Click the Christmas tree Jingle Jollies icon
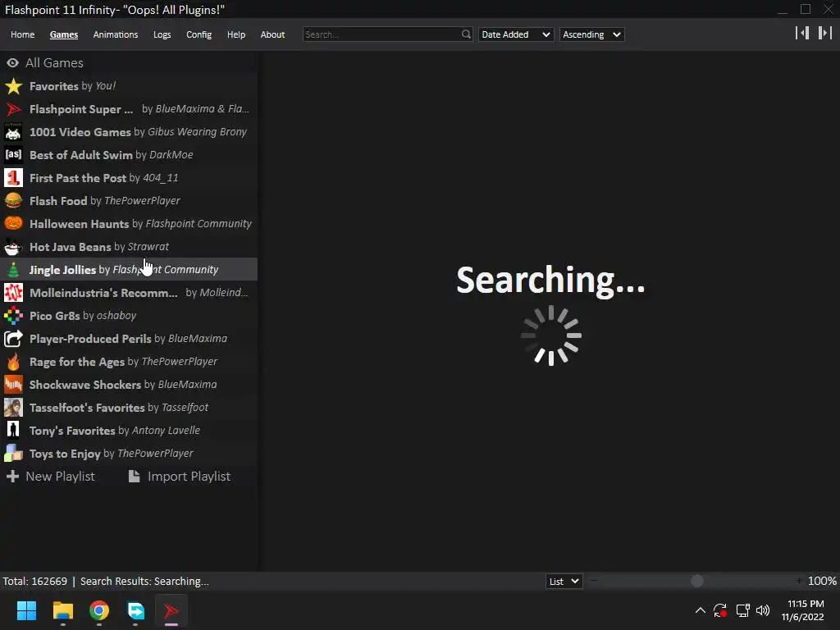The width and height of the screenshot is (840, 630). [x=13, y=270]
